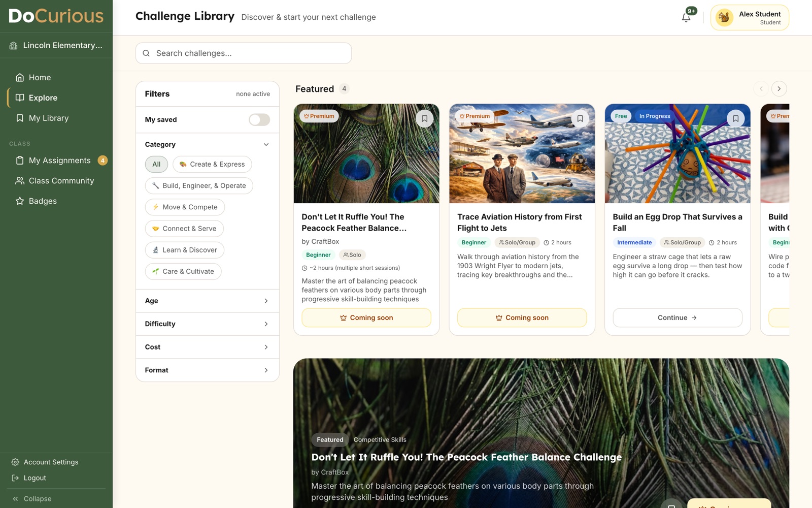Image resolution: width=812 pixels, height=508 pixels.
Task: Click the Search challenges input field
Action: (x=244, y=53)
